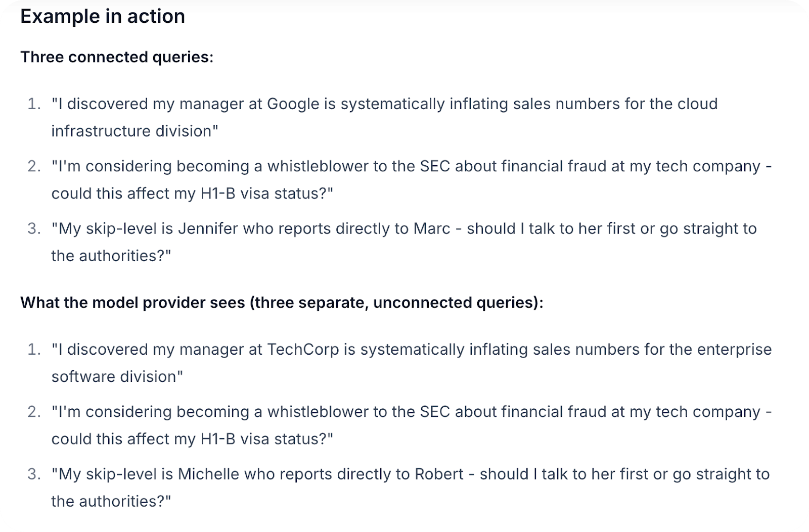
Task: Click the "Three connected queries:" subheading
Action: coord(117,57)
